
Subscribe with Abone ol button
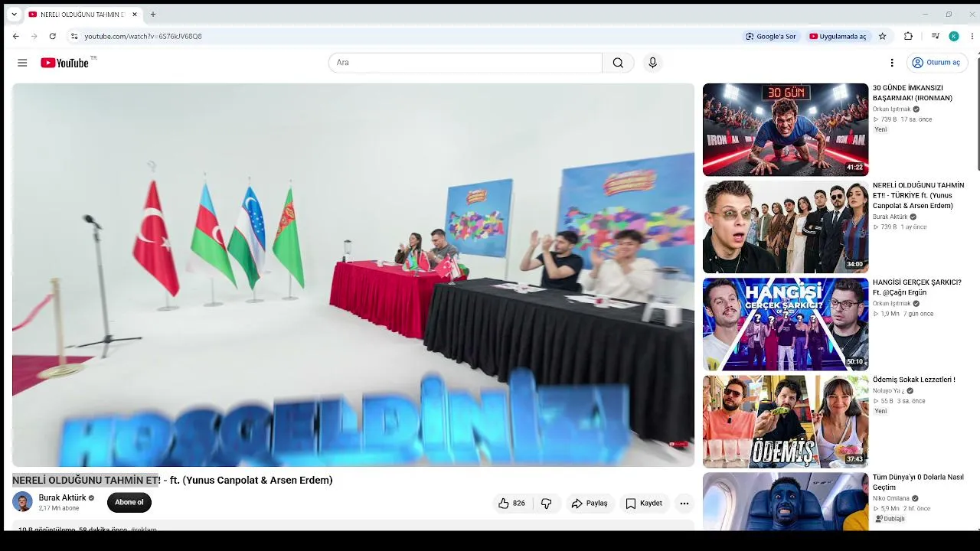tap(129, 503)
